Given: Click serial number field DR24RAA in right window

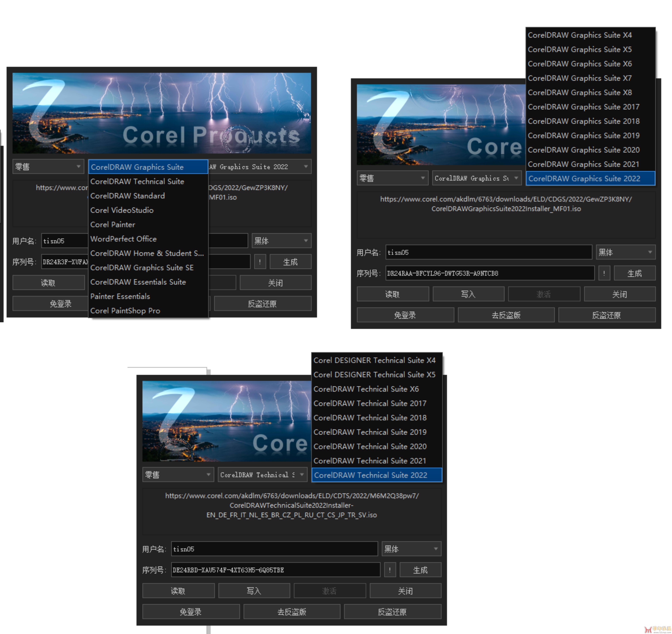Looking at the screenshot, I should point(490,273).
